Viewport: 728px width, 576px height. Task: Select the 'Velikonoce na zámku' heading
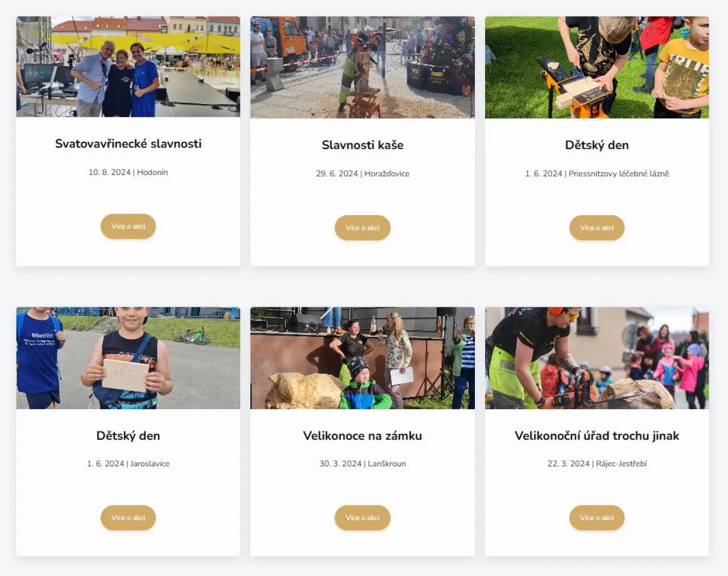[x=362, y=436]
